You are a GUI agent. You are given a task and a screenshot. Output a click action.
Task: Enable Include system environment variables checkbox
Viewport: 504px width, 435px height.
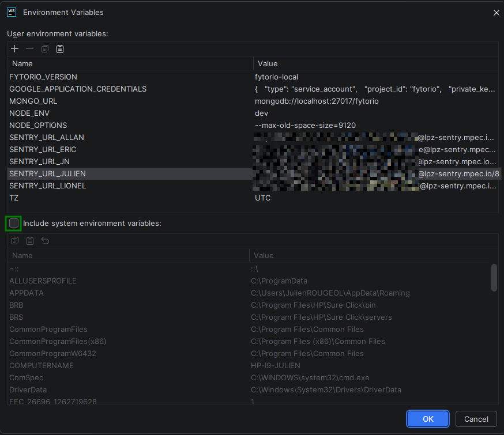click(x=14, y=223)
